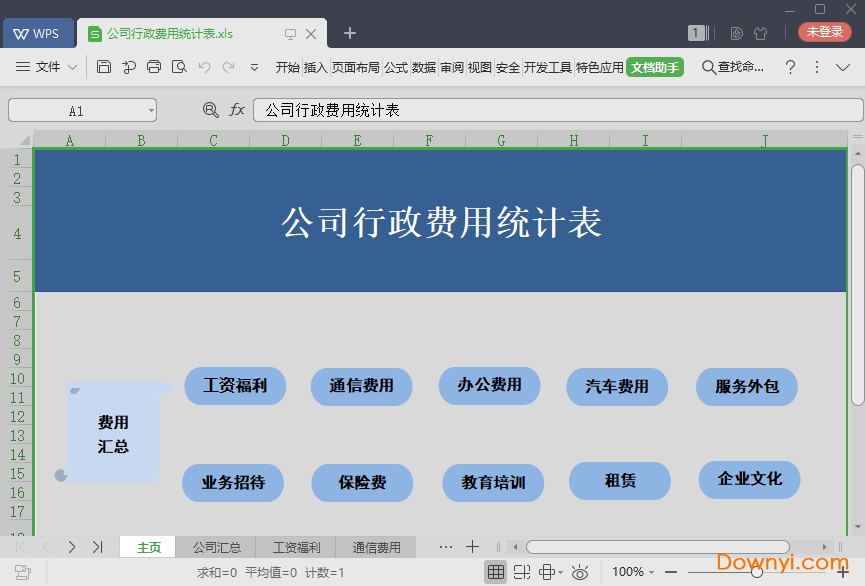The height and width of the screenshot is (586, 865).
Task: Open the quick access toolbar customize dropdown
Action: 254,67
